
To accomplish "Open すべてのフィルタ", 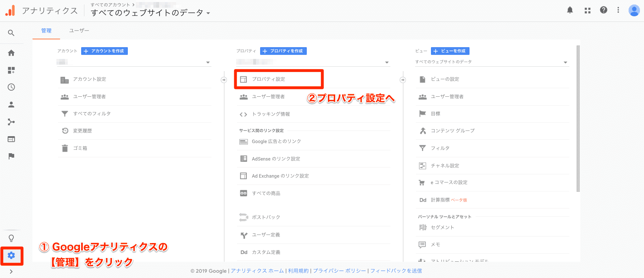I will 92,114.
